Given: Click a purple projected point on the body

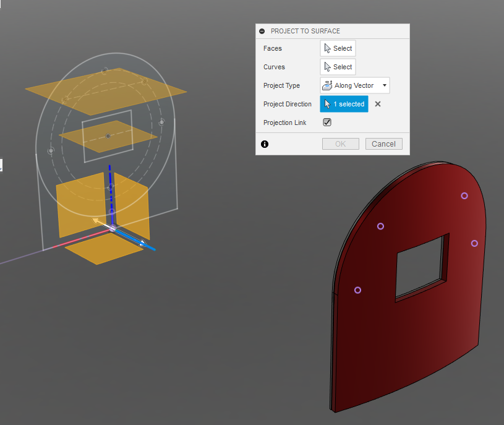Looking at the screenshot, I should click(x=380, y=226).
